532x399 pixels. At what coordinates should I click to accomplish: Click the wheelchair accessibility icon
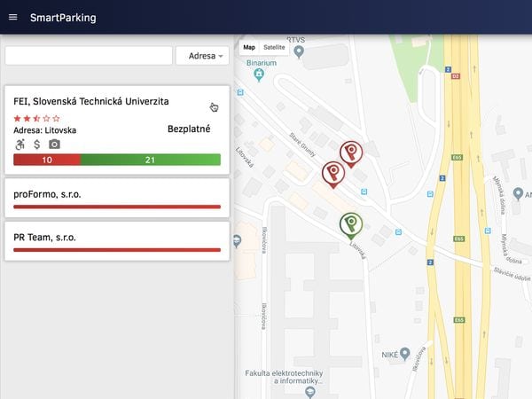[x=20, y=145]
